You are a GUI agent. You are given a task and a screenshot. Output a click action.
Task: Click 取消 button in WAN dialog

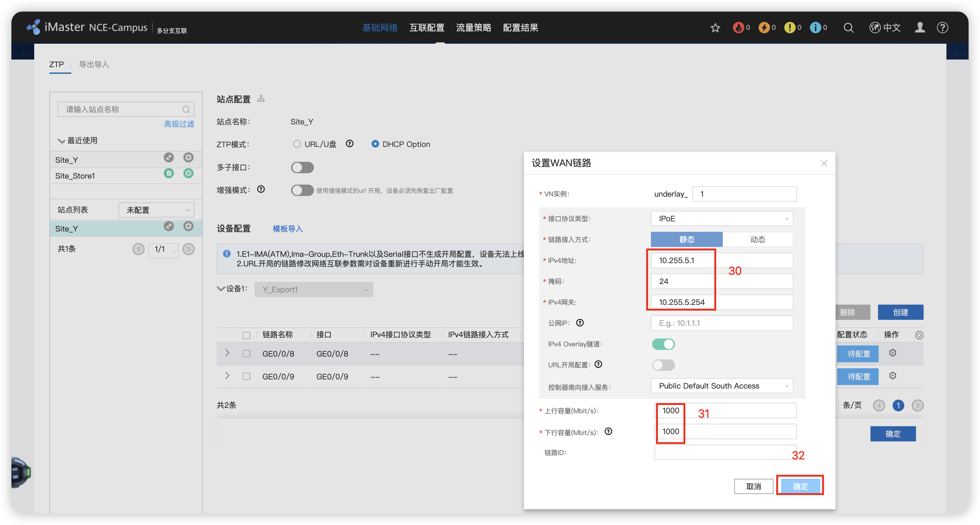(x=753, y=486)
